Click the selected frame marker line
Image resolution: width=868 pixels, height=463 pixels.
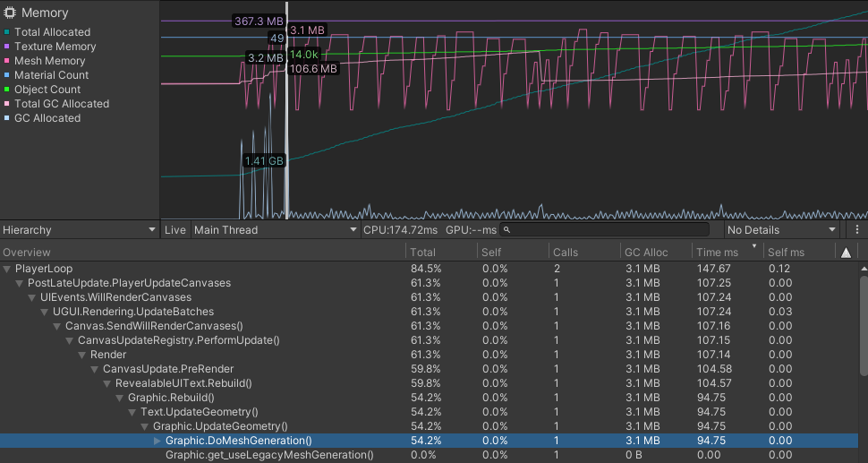286,111
